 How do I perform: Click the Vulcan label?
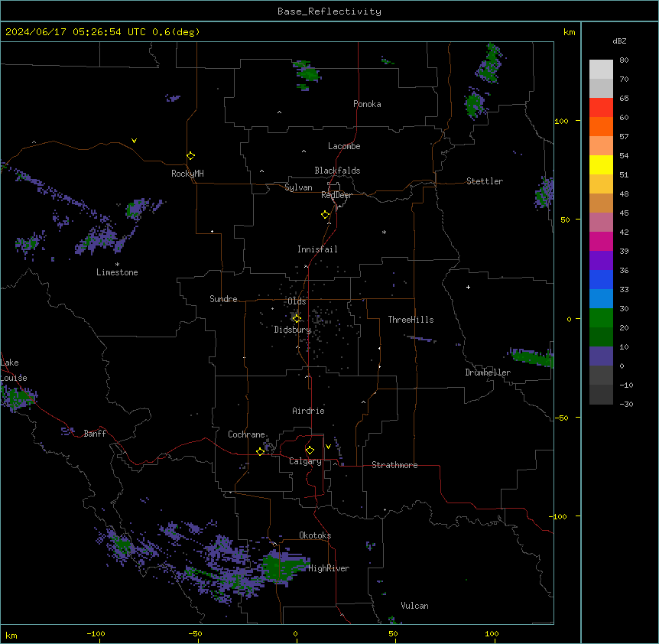coord(414,606)
